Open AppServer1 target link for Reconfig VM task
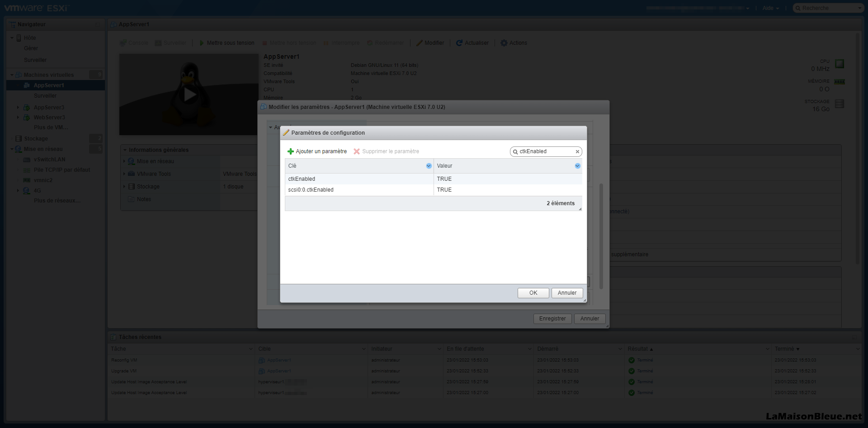 279,360
